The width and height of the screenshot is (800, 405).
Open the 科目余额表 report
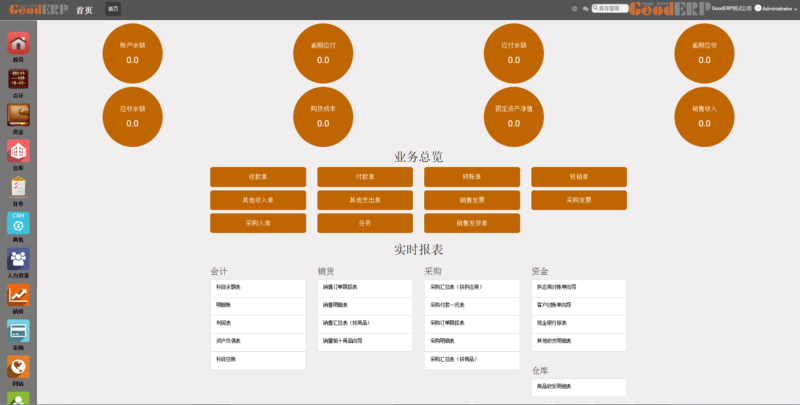click(x=258, y=288)
